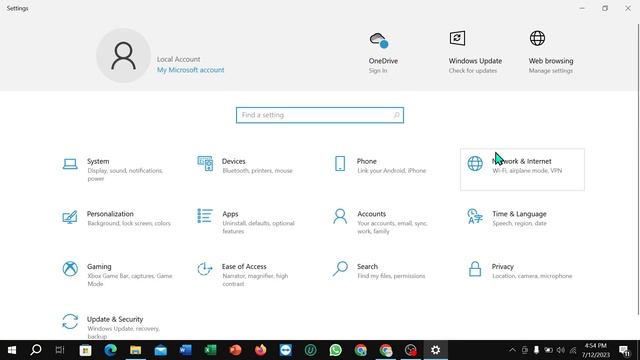
Task: Open Network & Internet settings
Action: (x=522, y=169)
